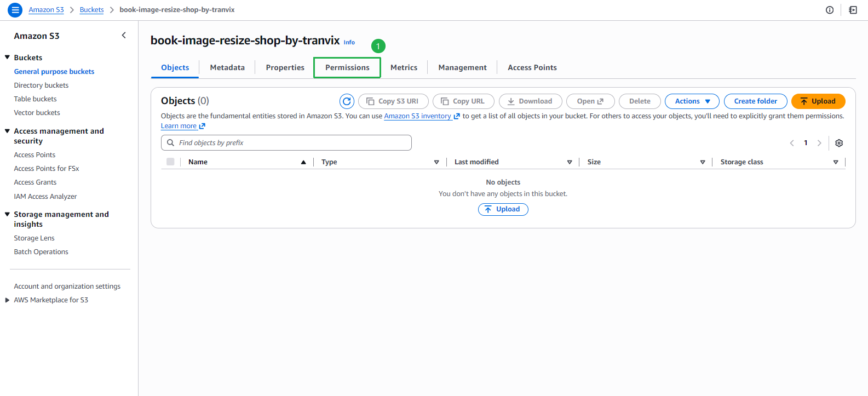Open Table buckets in sidebar

(x=36, y=99)
